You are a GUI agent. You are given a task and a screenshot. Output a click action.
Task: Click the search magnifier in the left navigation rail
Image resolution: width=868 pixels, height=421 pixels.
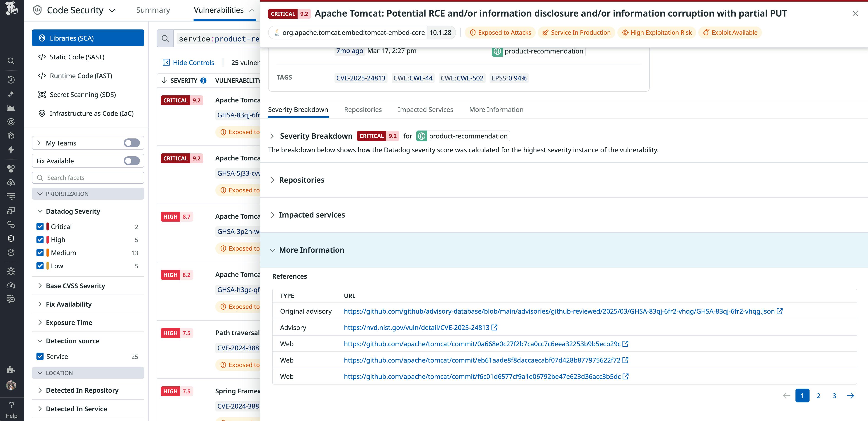[11, 61]
